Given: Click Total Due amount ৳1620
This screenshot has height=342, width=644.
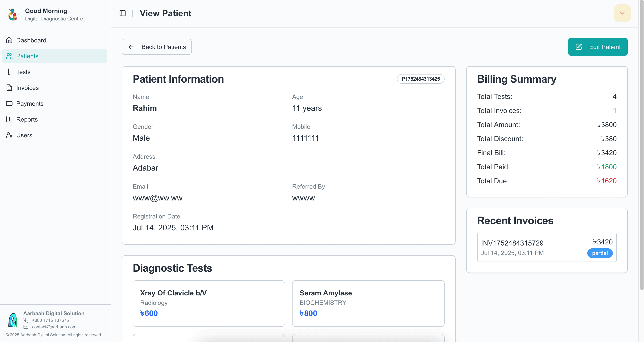Looking at the screenshot, I should click(x=607, y=181).
